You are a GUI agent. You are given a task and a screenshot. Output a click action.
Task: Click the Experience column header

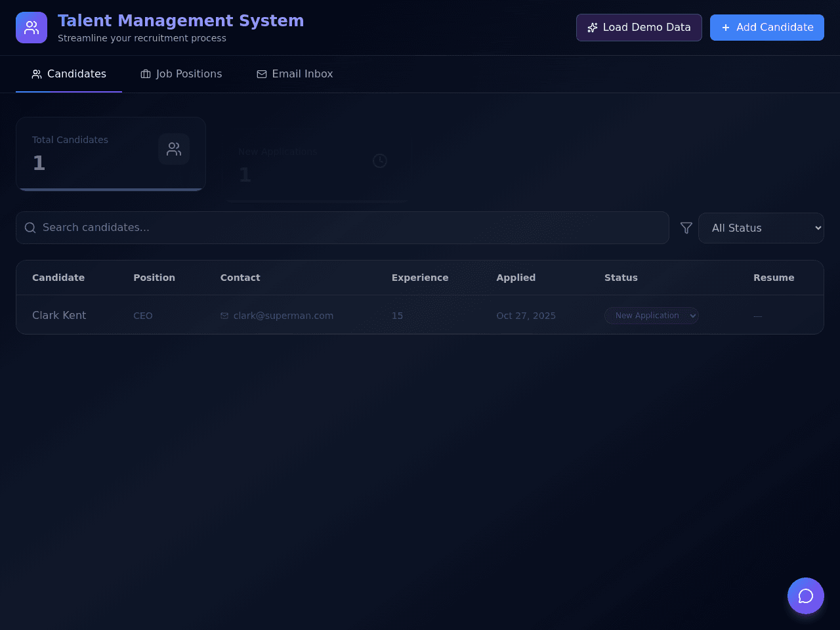pos(420,278)
